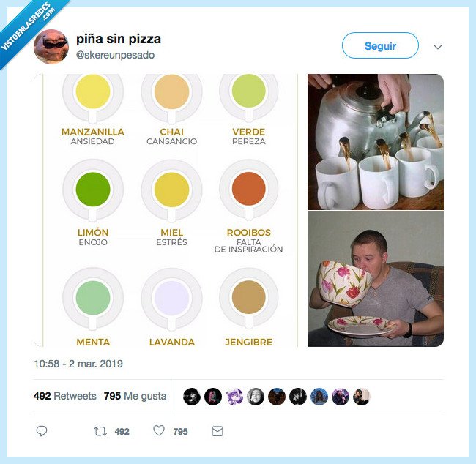476x464 pixels.
Task: View the 795 Me gusta list
Action: (x=135, y=396)
